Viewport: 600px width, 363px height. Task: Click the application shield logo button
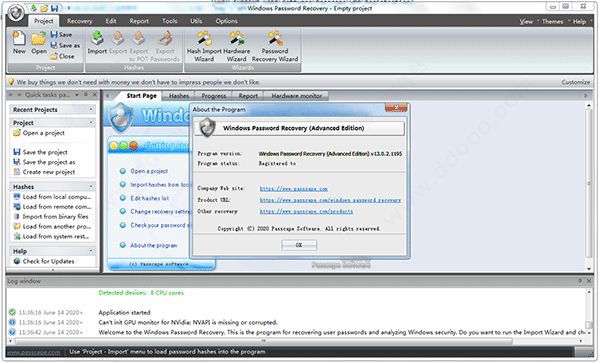16,13
